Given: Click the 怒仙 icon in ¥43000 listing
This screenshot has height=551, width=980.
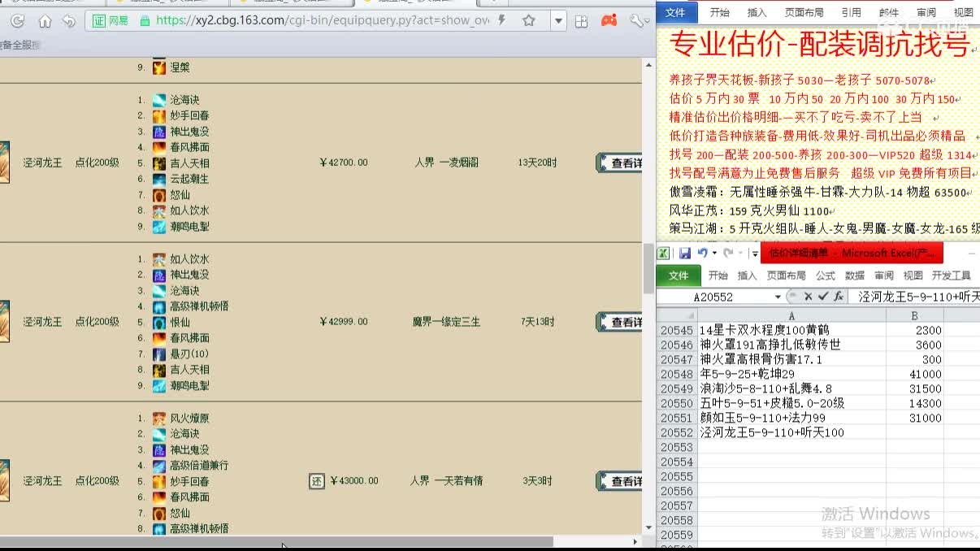Looking at the screenshot, I should click(x=159, y=514).
